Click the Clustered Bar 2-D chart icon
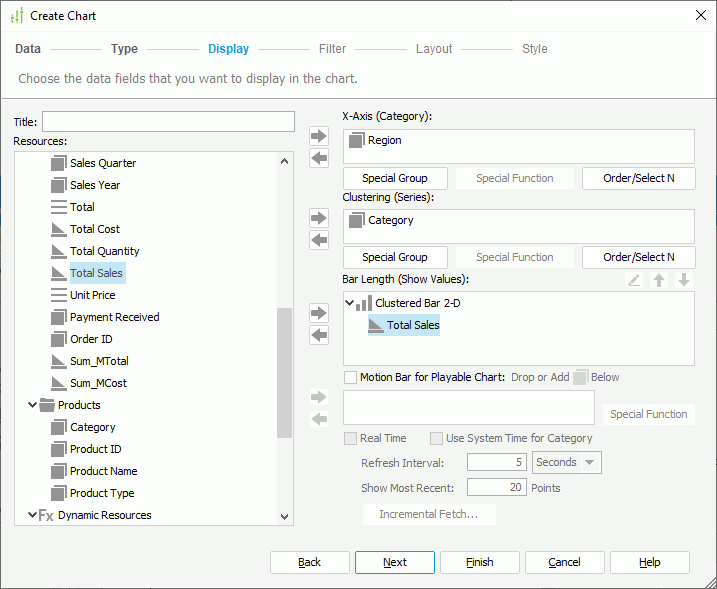 (x=364, y=303)
